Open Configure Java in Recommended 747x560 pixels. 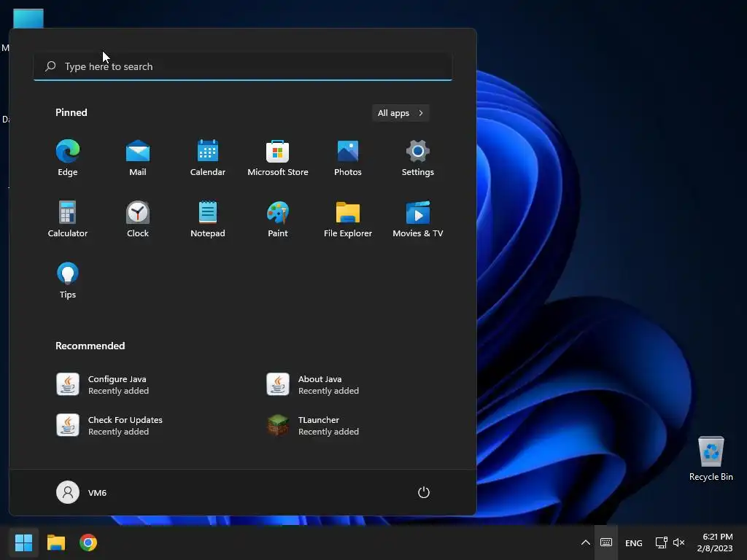click(x=102, y=384)
